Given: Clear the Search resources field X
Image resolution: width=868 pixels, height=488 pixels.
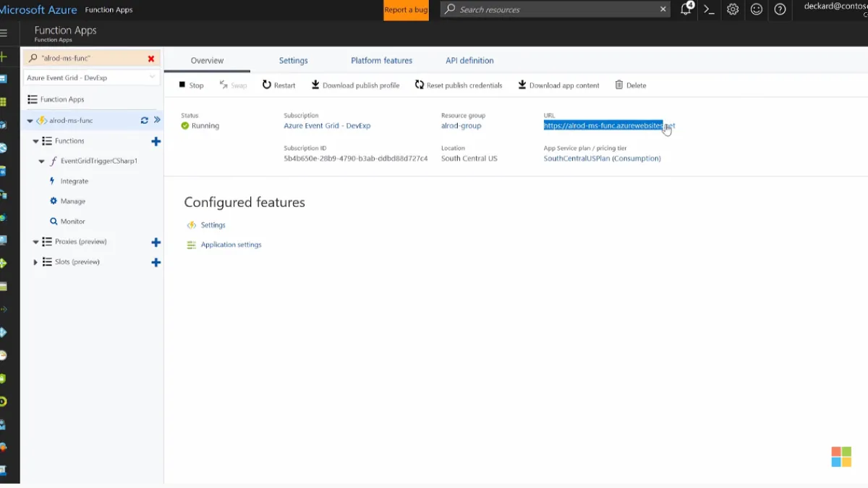Looking at the screenshot, I should point(663,9).
